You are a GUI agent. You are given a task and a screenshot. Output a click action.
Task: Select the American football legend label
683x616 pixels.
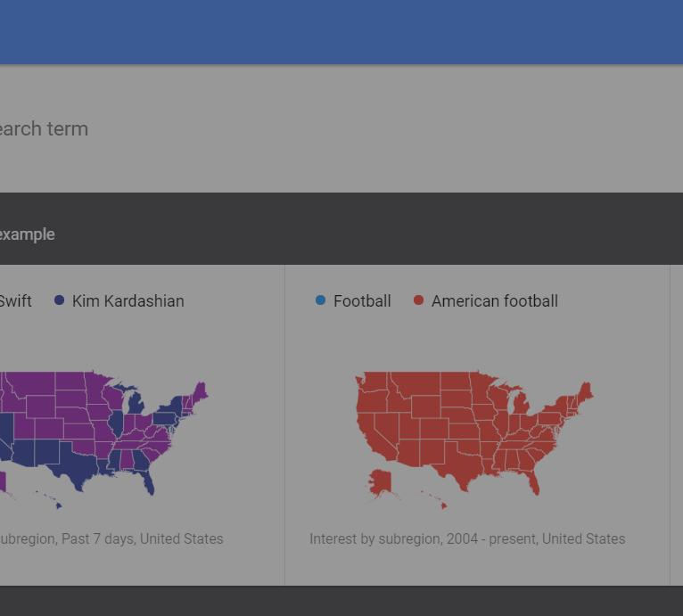494,301
